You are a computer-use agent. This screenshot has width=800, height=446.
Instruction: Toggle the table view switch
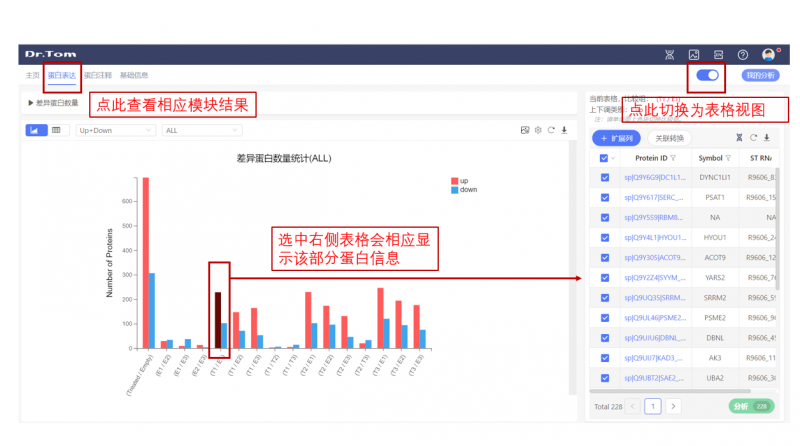tap(707, 75)
